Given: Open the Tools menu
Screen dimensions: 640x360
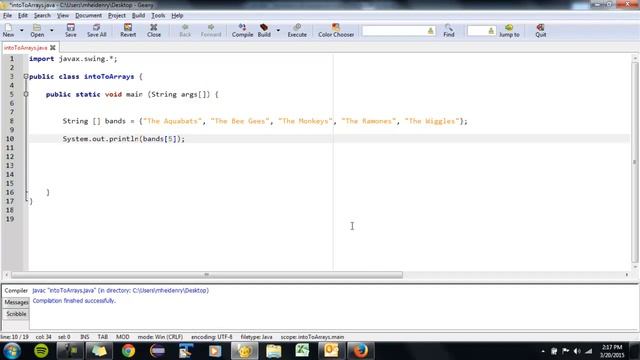Looking at the screenshot, I should (158, 16).
